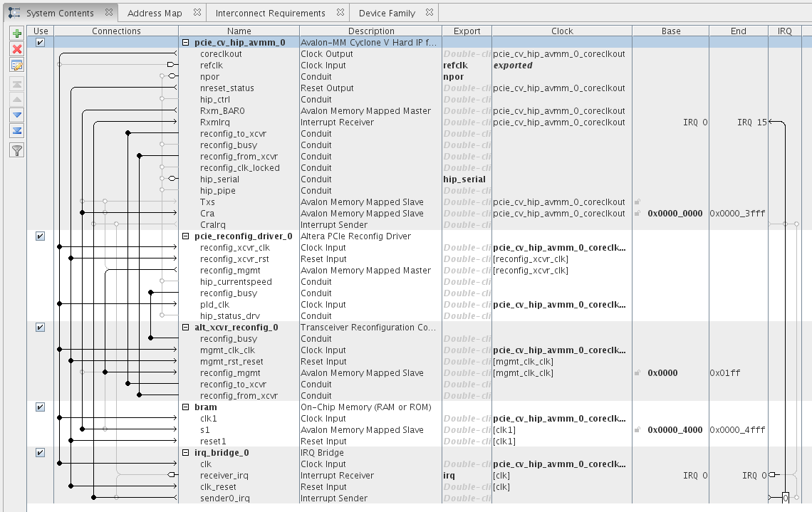Toggle the base address lock icon for Cra slave
This screenshot has height=512, width=812.
click(x=637, y=214)
